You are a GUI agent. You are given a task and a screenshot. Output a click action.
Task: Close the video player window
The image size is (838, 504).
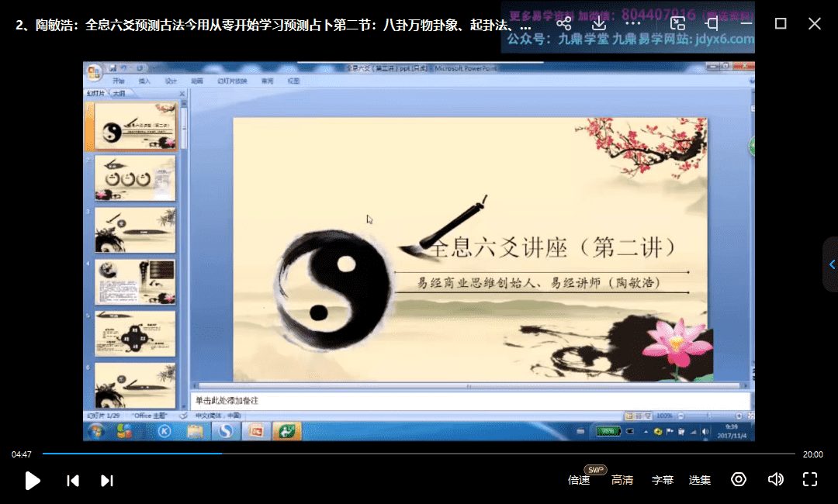(814, 23)
